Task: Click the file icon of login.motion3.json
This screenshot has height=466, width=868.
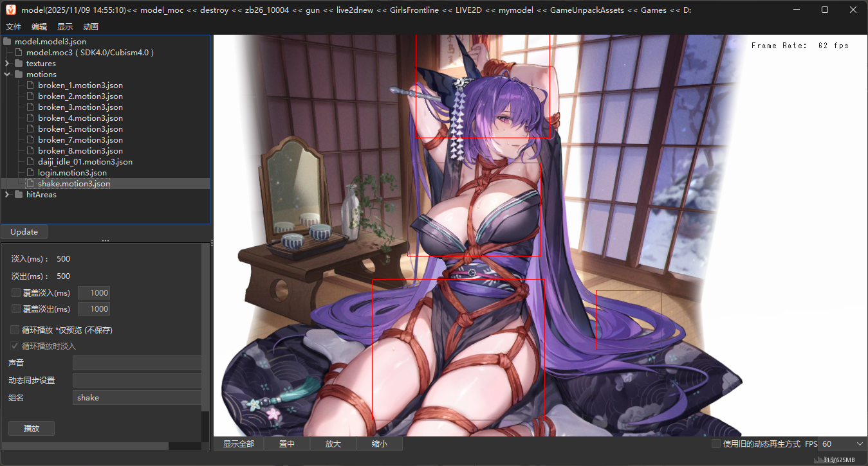Action: tap(30, 172)
